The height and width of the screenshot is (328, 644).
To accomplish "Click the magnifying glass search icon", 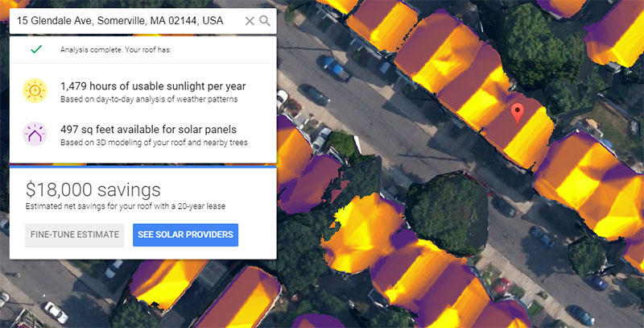I will [265, 21].
